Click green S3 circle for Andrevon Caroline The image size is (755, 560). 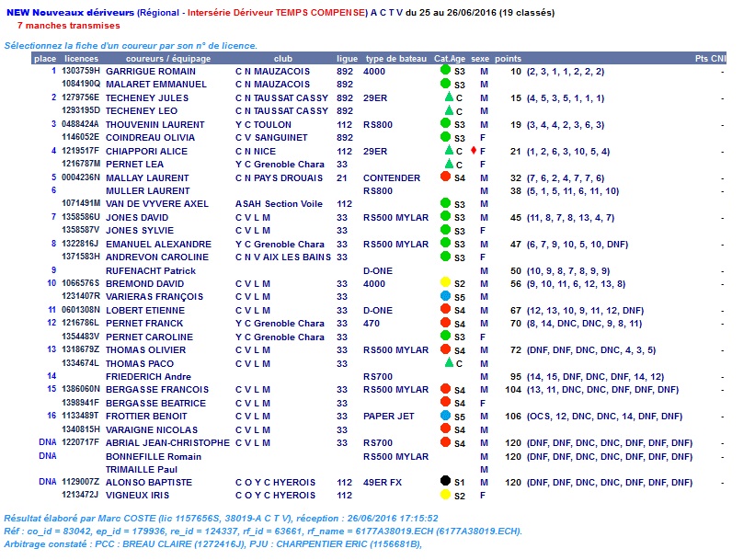(x=445, y=256)
